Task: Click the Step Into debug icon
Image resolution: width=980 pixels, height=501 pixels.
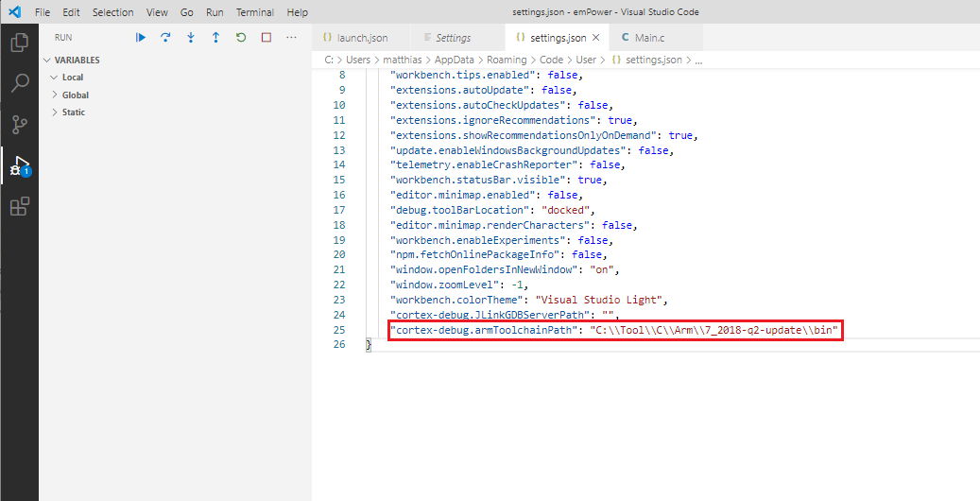Action: click(x=191, y=38)
